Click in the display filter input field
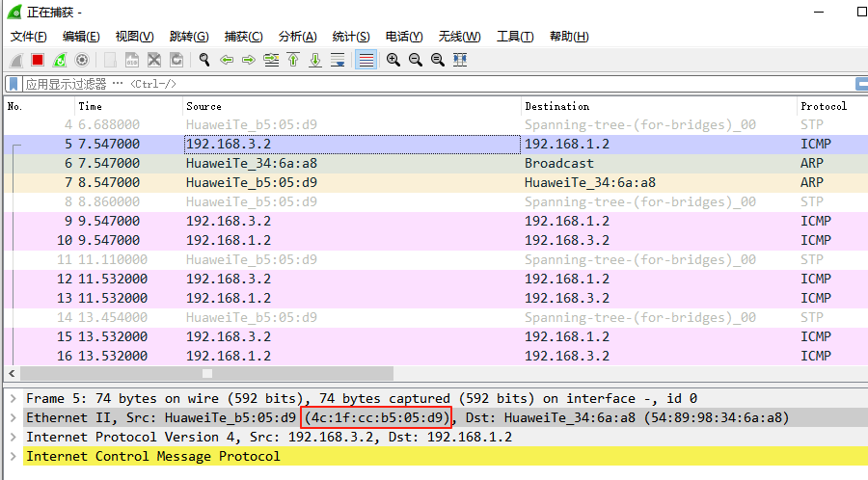 437,84
